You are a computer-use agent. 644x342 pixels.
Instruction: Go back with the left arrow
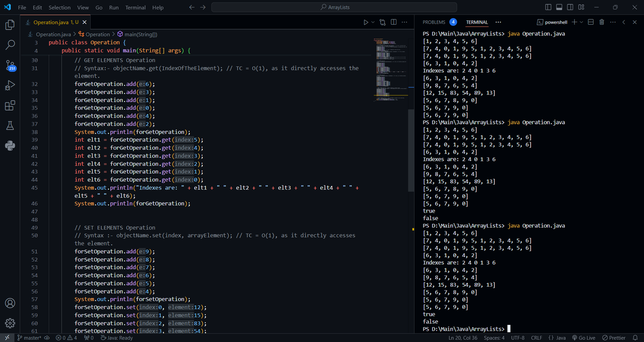192,8
